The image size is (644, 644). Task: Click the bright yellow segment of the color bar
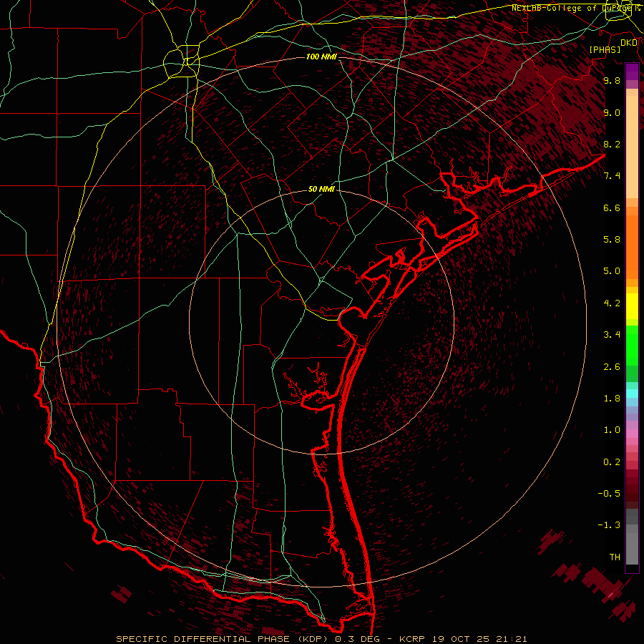632,306
